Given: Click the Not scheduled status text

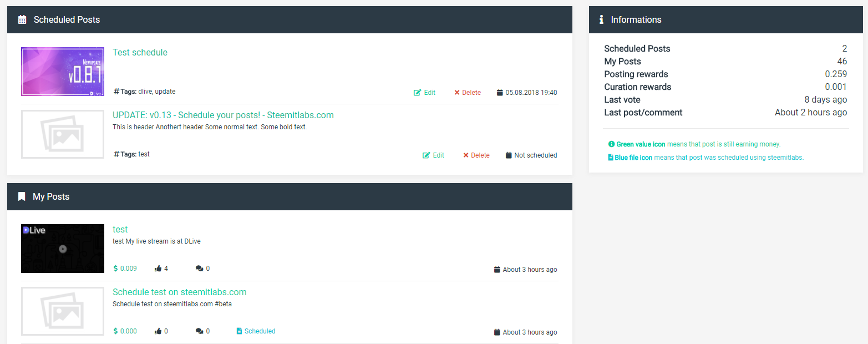Looking at the screenshot, I should pos(536,155).
